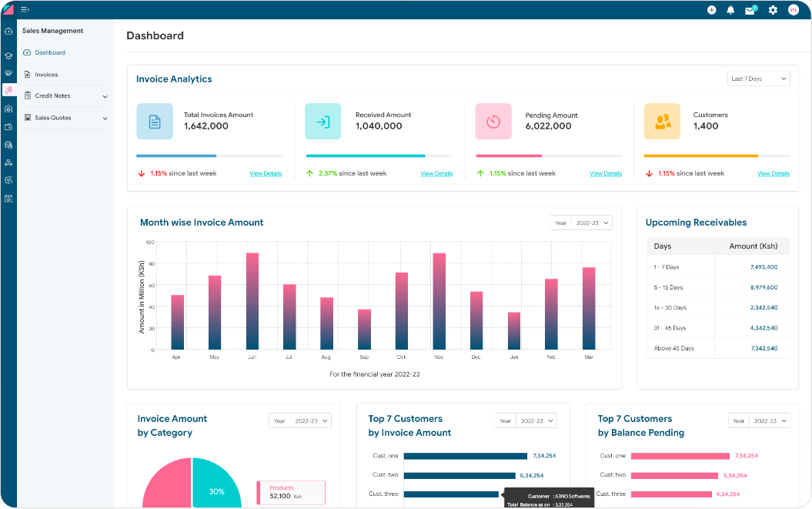This screenshot has width=812, height=509.
Task: Click the 1 - 7 Days row label
Action: 666,267
